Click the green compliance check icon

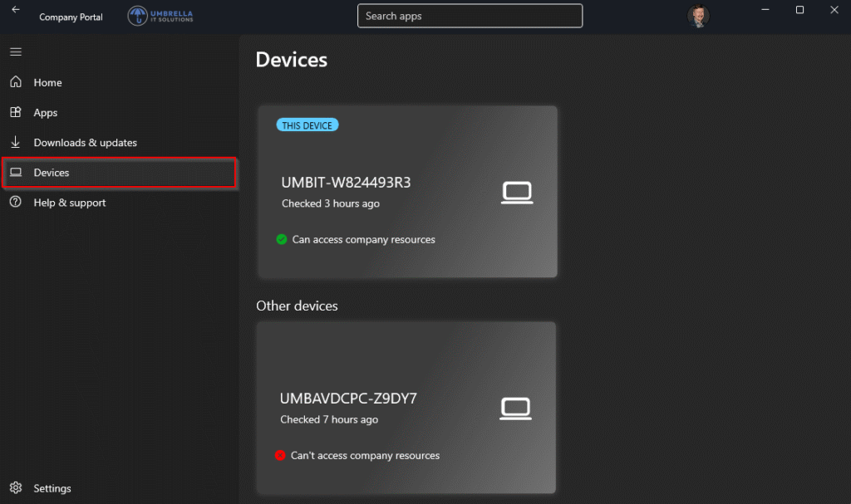pos(282,239)
